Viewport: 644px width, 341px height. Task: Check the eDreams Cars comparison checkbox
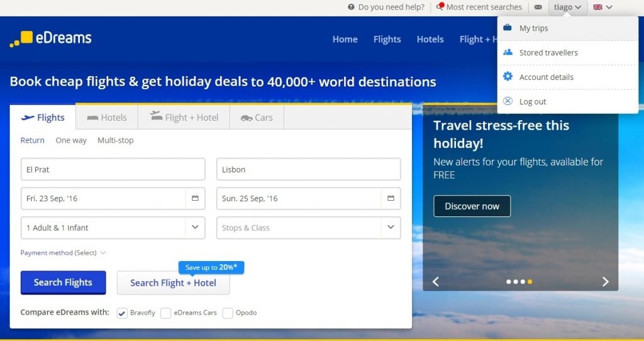pyautogui.click(x=166, y=313)
